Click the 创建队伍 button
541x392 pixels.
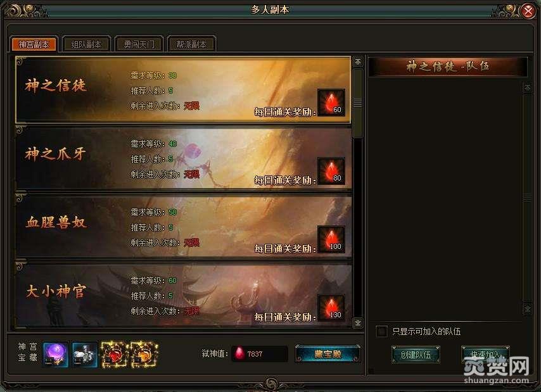(x=416, y=355)
